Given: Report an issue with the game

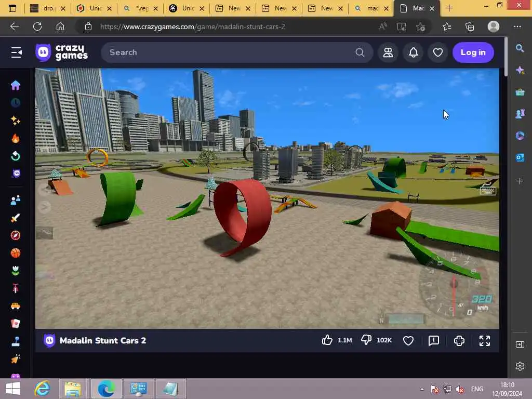Looking at the screenshot, I should click(434, 340).
